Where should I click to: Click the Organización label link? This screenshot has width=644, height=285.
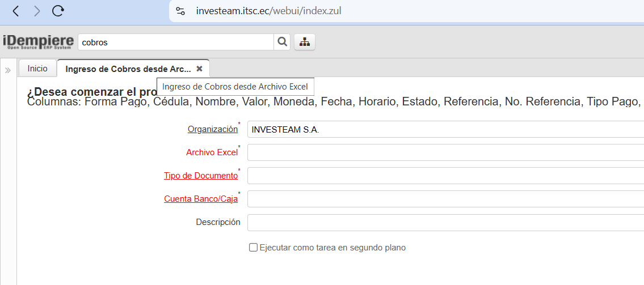coord(213,129)
